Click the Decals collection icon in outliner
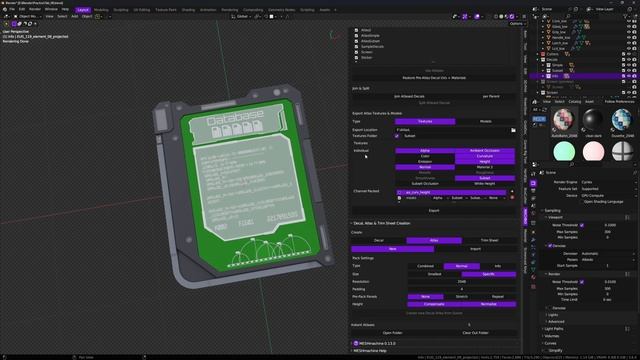This screenshot has height=360, width=640. pos(543,60)
